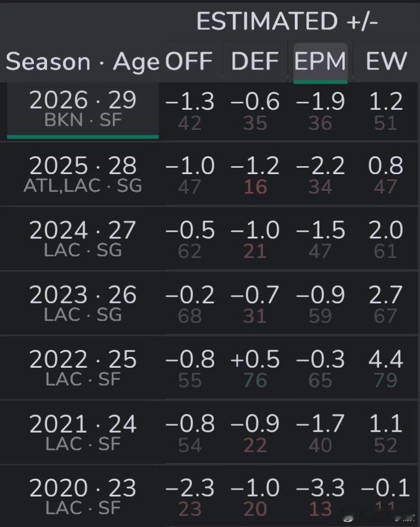Select the 2026 · 29 BKN season row
This screenshot has height=527, width=420.
click(83, 109)
